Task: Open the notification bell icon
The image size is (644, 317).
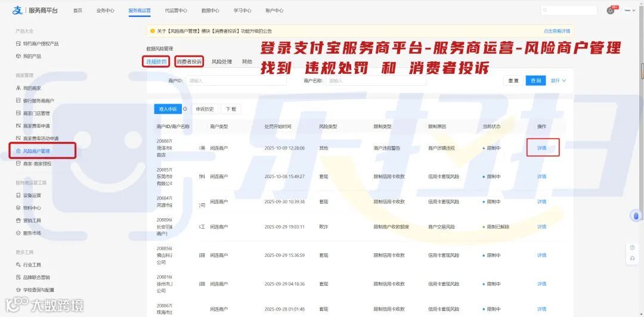Action: point(611,10)
